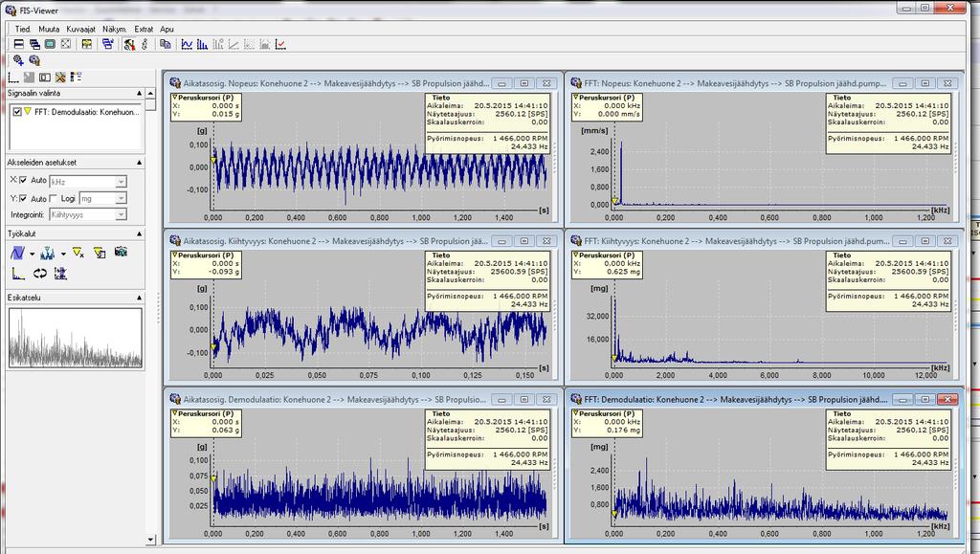Viewport: 980px width, 554px height.
Task: Minimize the FFT: Demodulaatio chart window
Action: [x=902, y=399]
